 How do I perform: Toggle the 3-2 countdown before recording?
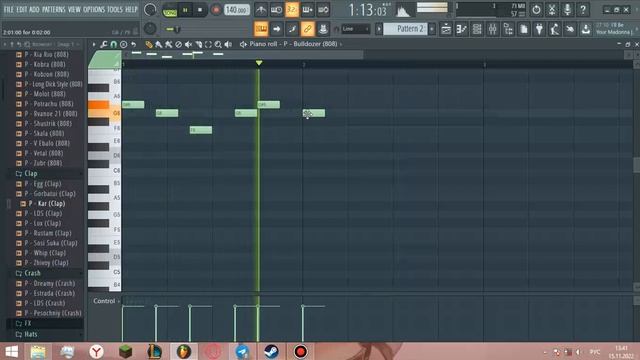pyautogui.click(x=292, y=9)
